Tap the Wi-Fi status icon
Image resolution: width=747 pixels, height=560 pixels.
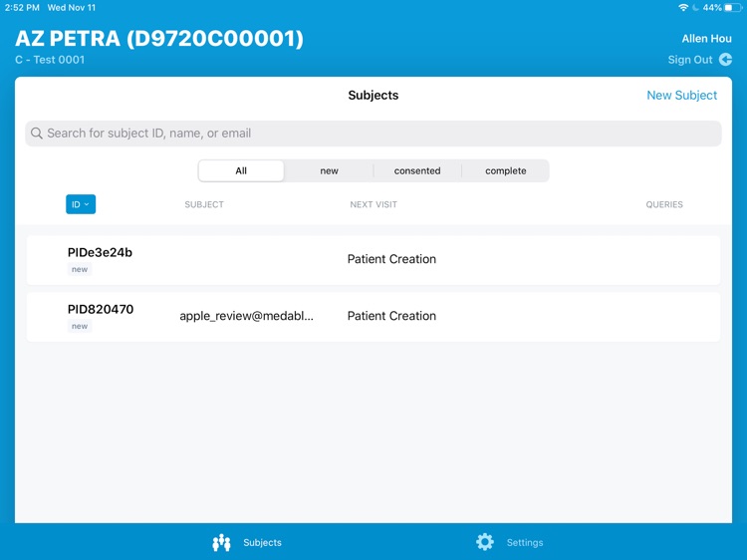click(682, 7)
